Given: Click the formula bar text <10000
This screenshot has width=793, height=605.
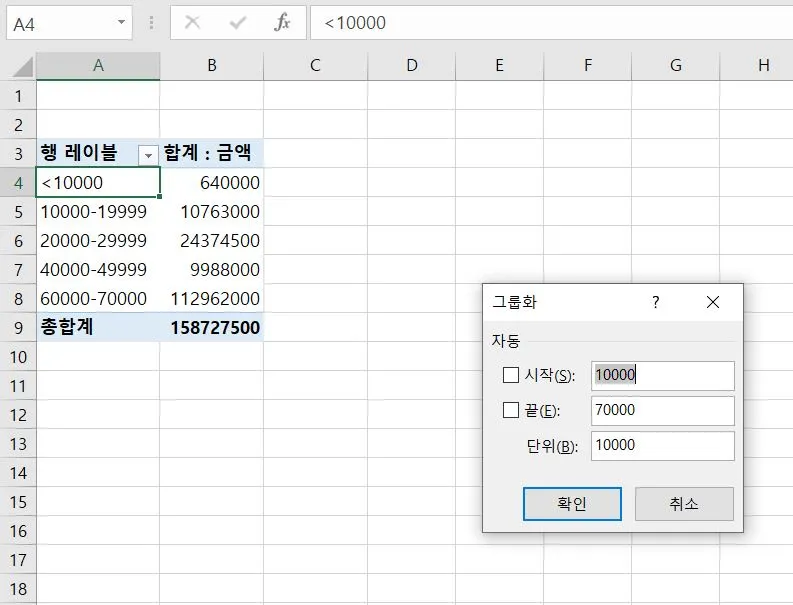Looking at the screenshot, I should [355, 23].
